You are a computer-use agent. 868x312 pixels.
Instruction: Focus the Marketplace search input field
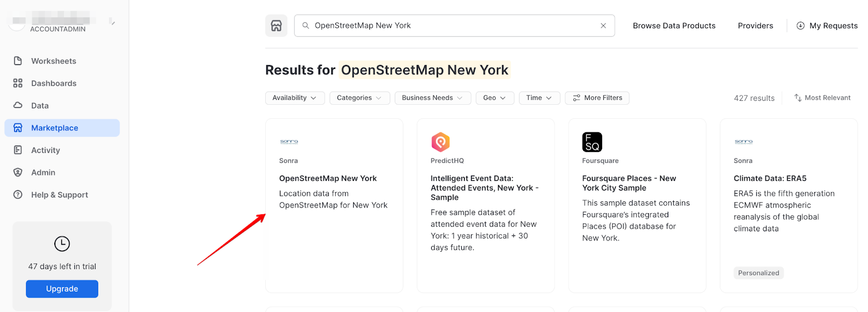pos(455,26)
